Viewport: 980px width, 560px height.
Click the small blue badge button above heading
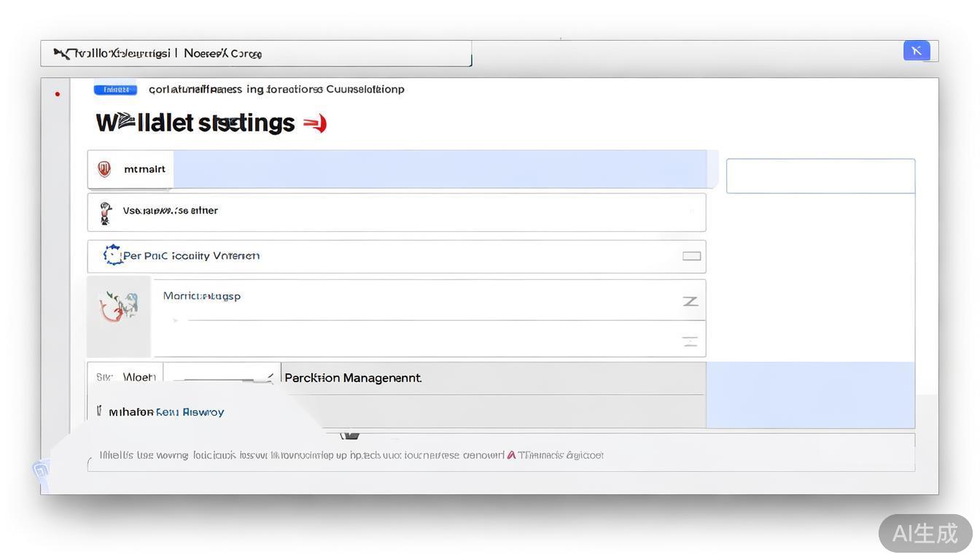115,90
